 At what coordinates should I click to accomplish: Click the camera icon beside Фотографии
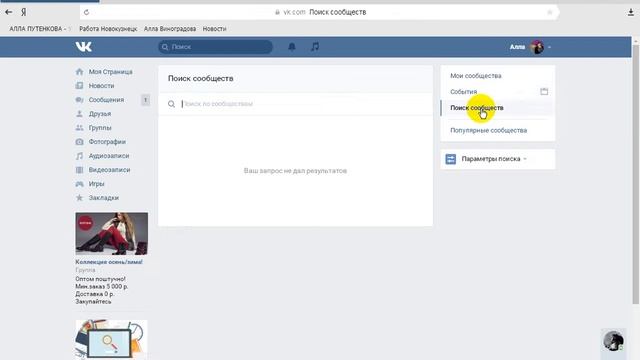[79, 142]
